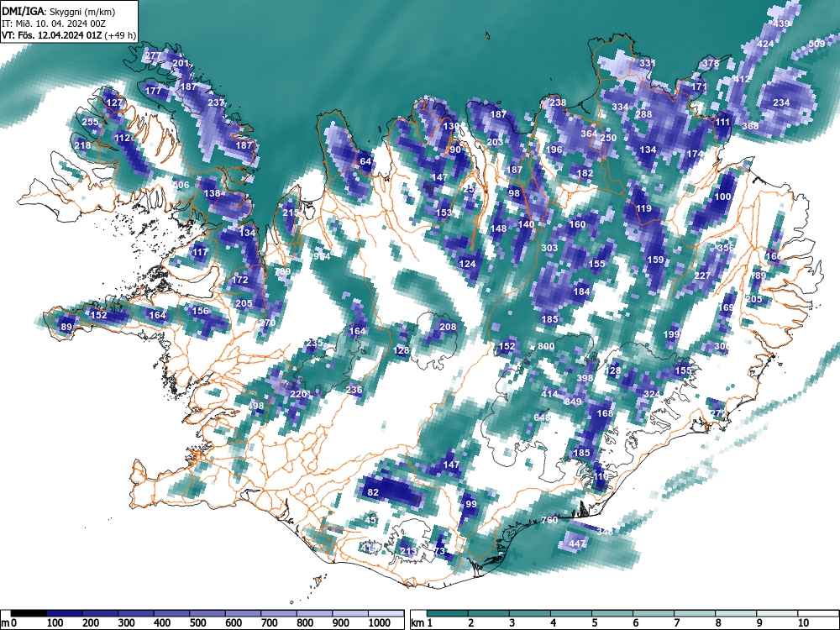Screen dimensions: 840x630
Task: Click the black 0–100 m legend swatch
Action: [x=29, y=613]
